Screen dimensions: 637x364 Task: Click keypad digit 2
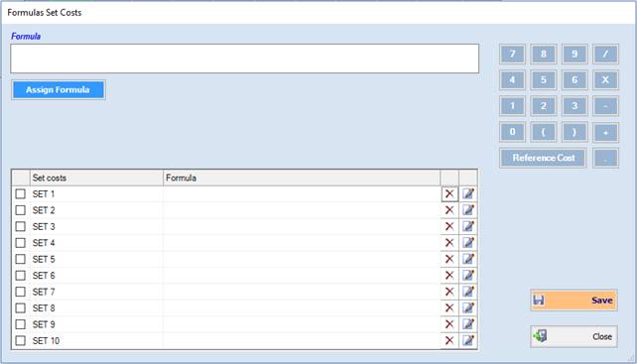tap(543, 105)
